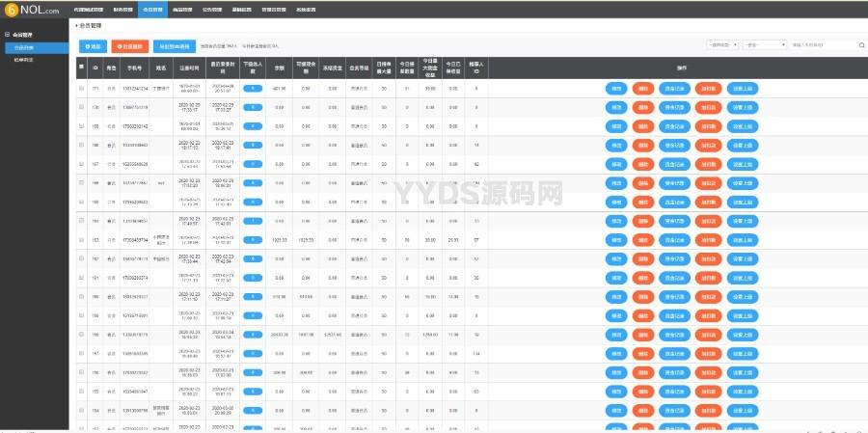This screenshot has width=868, height=433.
Task: Click the blue add (添加) button with plus icon
Action: pos(91,45)
